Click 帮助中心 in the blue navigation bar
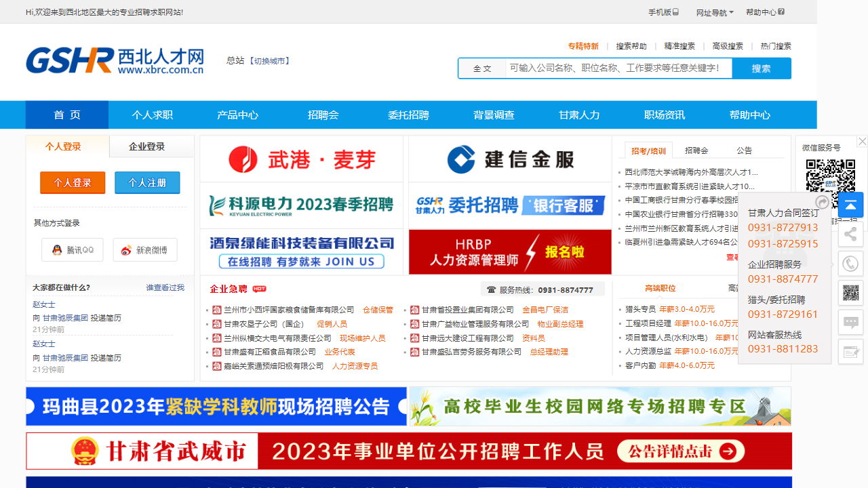This screenshot has width=868, height=488. click(750, 115)
